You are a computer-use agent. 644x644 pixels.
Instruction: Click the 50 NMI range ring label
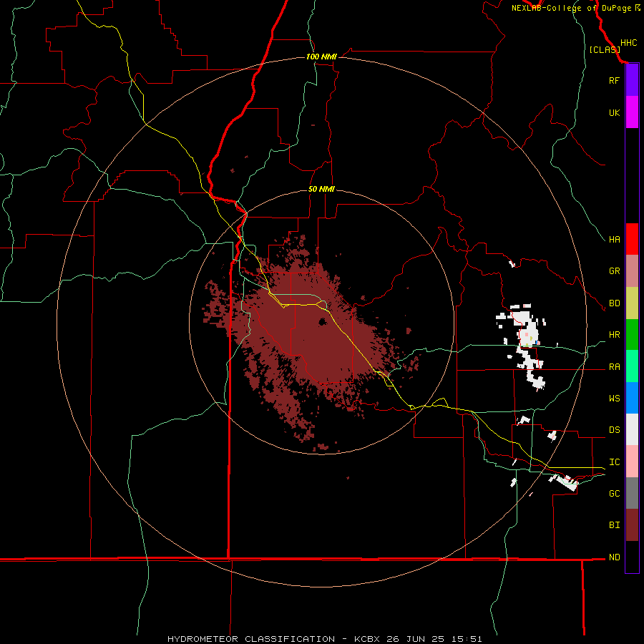click(x=321, y=189)
